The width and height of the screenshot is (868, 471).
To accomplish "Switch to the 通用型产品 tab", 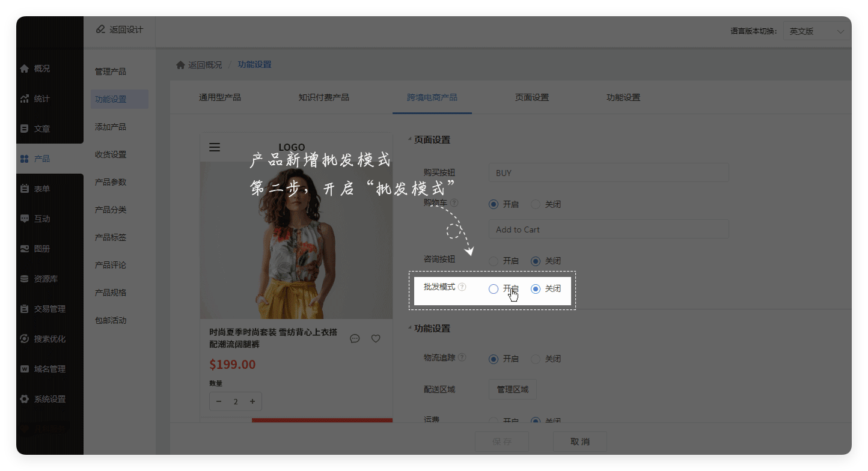I will (x=220, y=97).
